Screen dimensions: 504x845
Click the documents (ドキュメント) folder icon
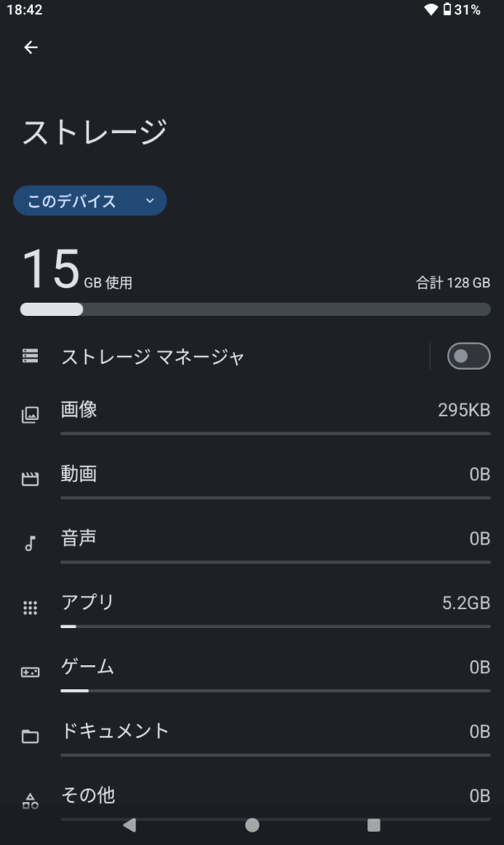click(x=31, y=736)
